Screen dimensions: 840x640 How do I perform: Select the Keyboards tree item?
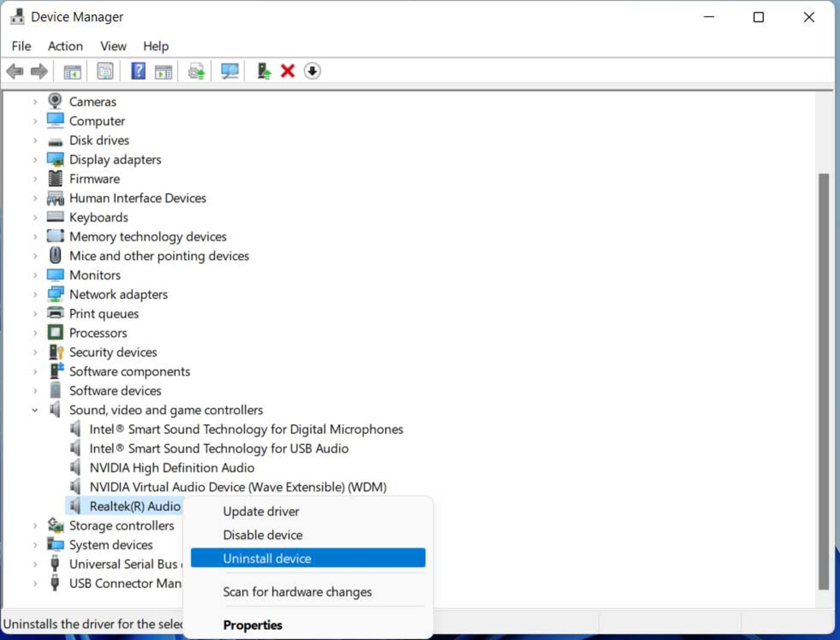click(98, 217)
